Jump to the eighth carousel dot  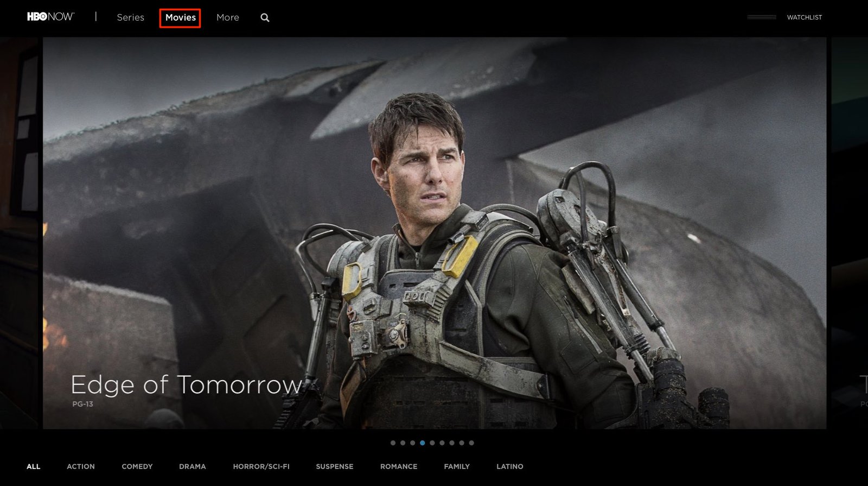click(x=461, y=443)
